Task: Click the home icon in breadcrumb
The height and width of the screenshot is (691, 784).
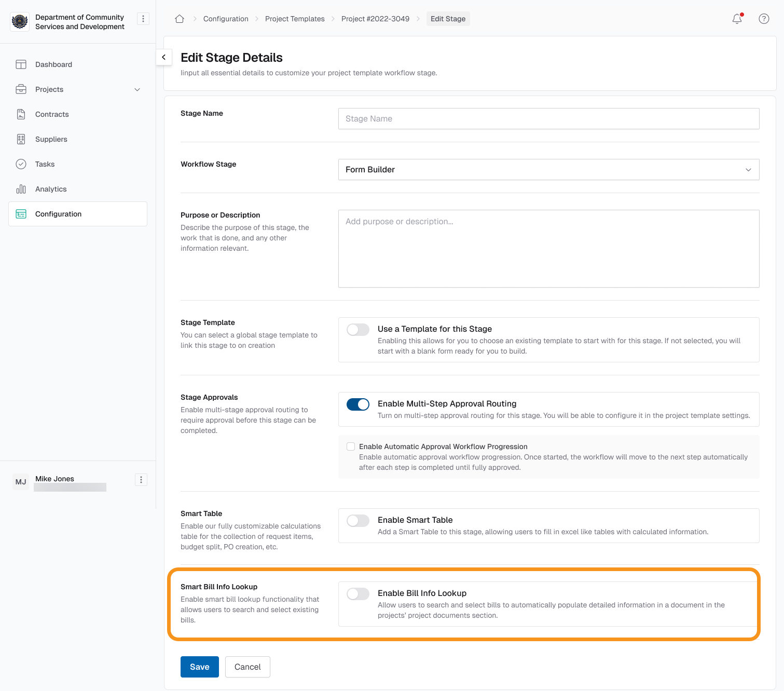Action: click(x=180, y=19)
